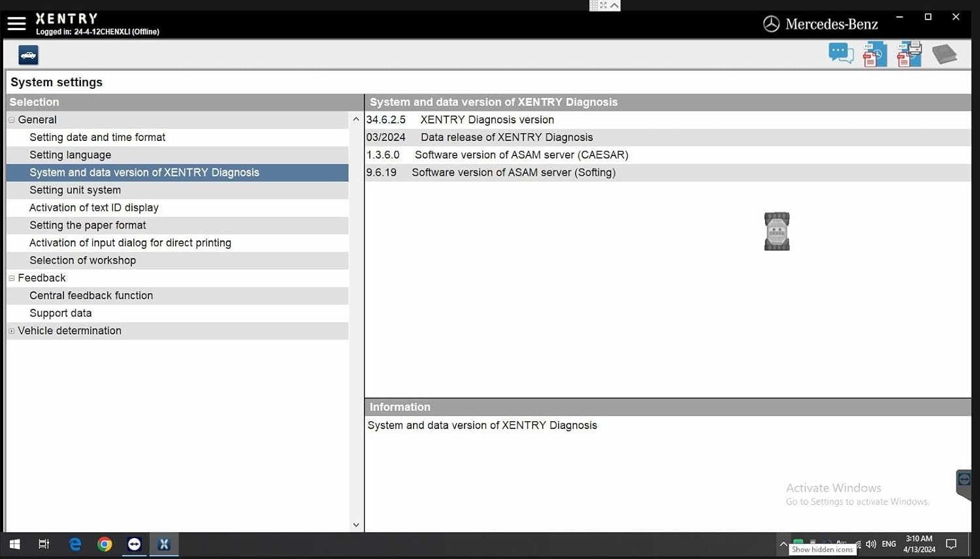Click the Mercedes-Benz star logo
The width and height of the screenshot is (980, 559).
coord(771,24)
